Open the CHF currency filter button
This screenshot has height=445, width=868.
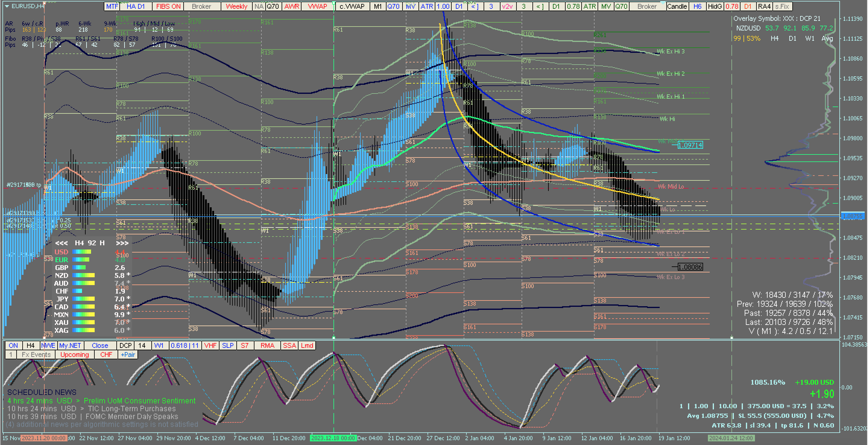coord(106,355)
